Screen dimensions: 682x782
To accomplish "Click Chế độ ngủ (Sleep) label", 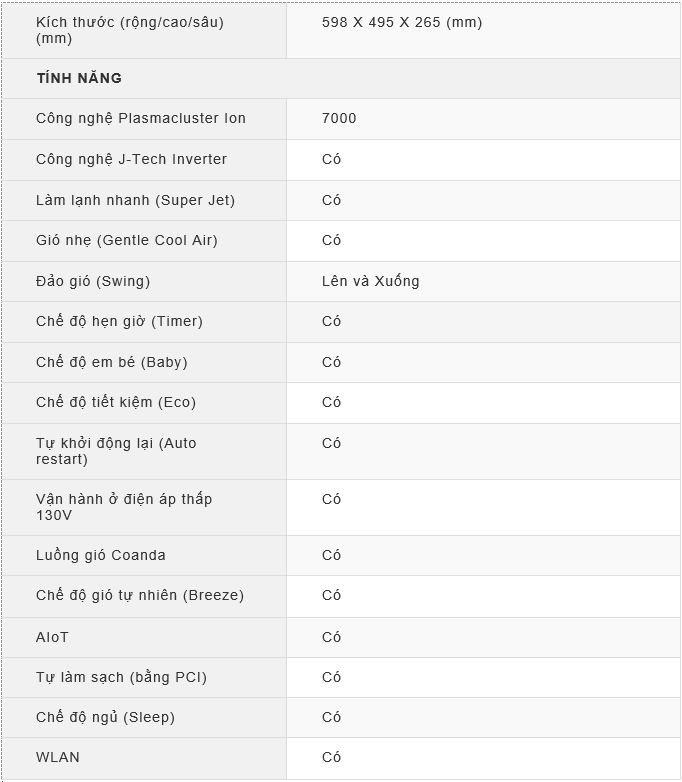I will coord(105,717).
